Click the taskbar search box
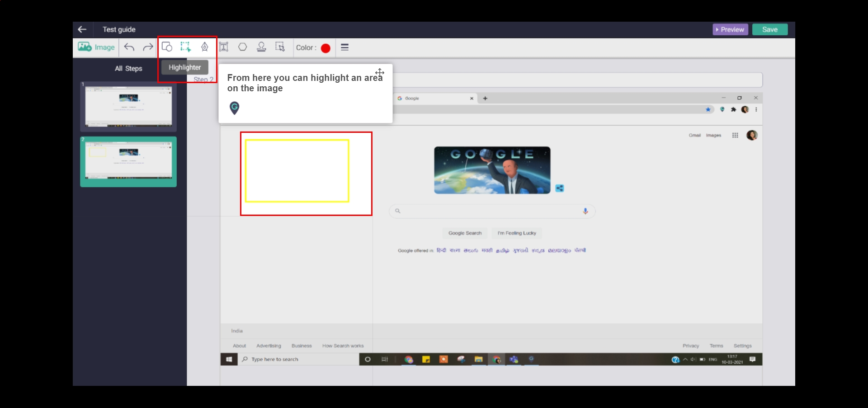The image size is (868, 408). click(x=298, y=359)
